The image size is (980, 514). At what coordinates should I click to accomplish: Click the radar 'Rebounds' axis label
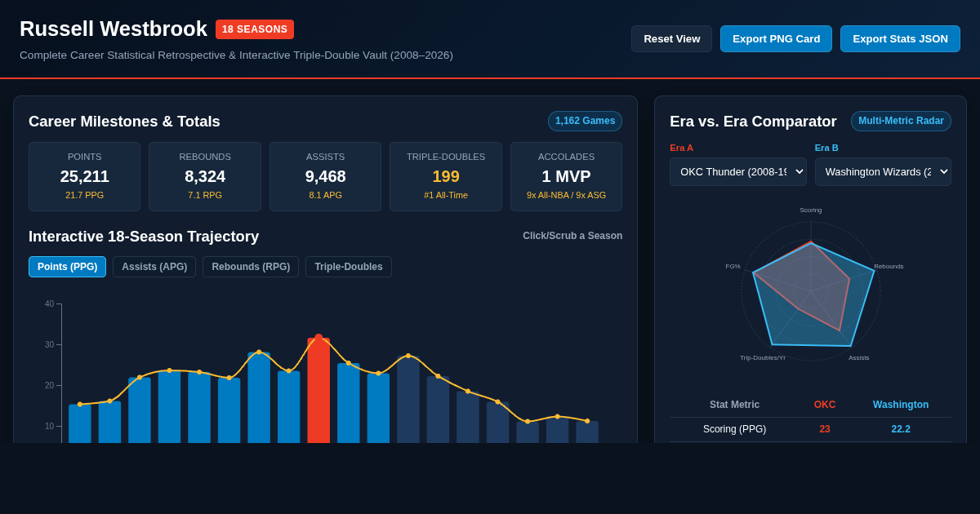[x=889, y=267]
